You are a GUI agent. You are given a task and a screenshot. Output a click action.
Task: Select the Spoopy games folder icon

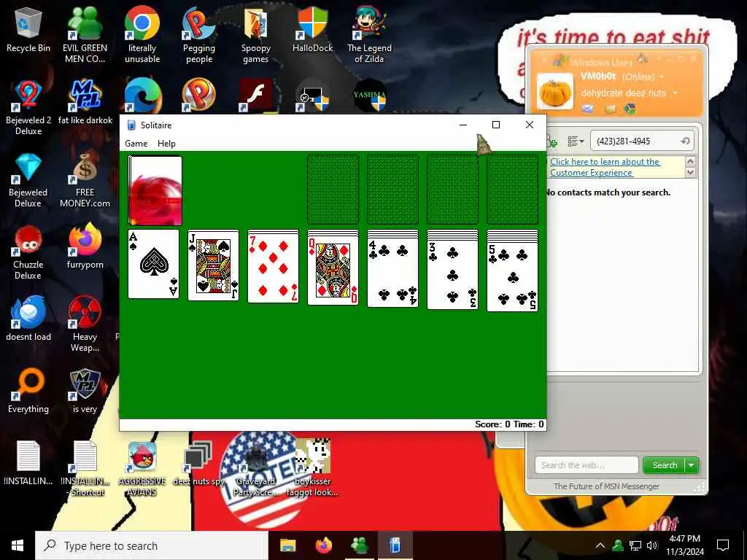pyautogui.click(x=256, y=35)
